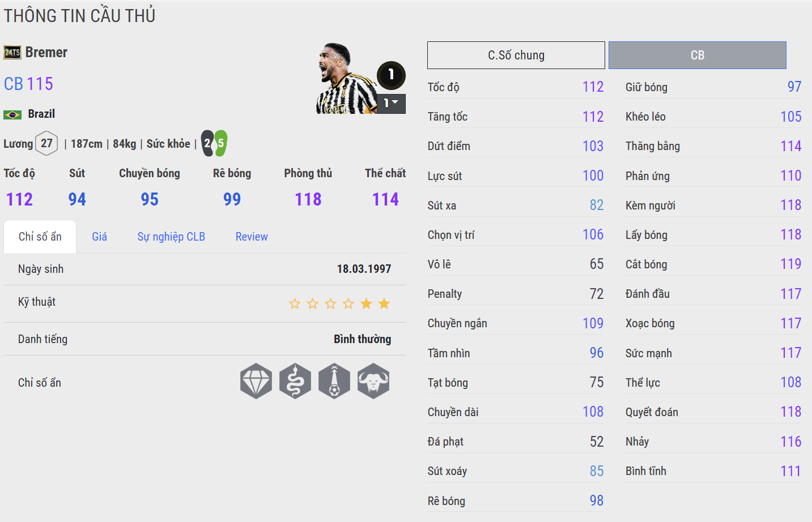The height and width of the screenshot is (522, 812).
Task: Click the Brazil flag icon
Action: (12, 114)
